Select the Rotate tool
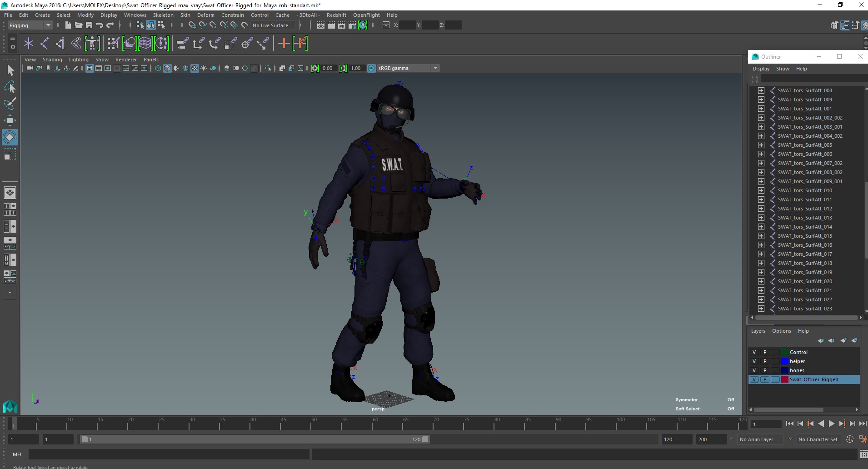 click(x=10, y=137)
